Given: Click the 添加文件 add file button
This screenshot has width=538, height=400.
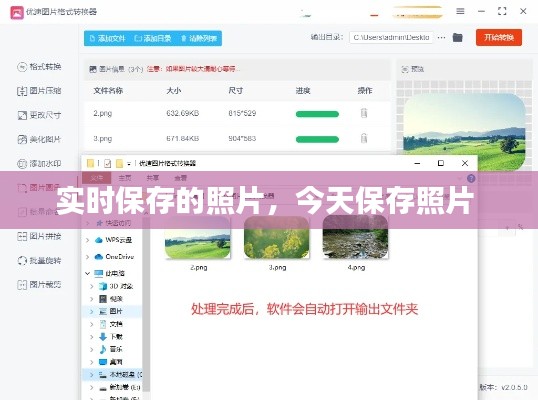Looking at the screenshot, I should [107, 38].
